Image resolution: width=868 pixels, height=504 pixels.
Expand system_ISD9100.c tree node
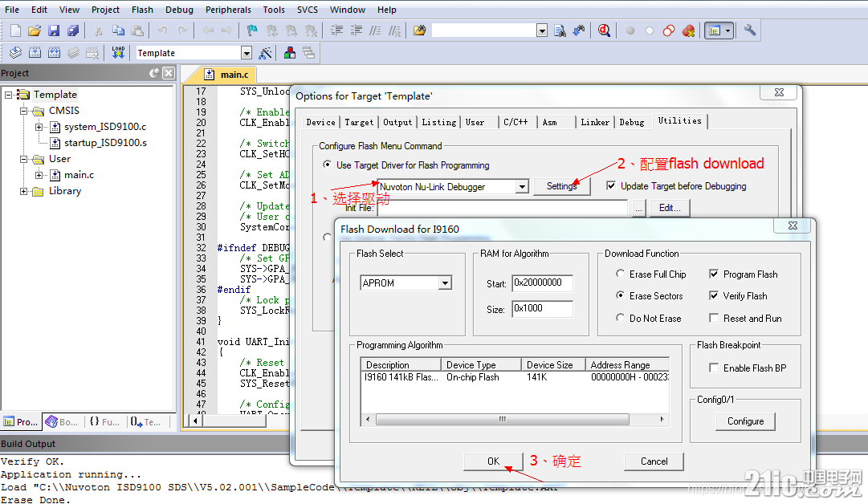(39, 128)
